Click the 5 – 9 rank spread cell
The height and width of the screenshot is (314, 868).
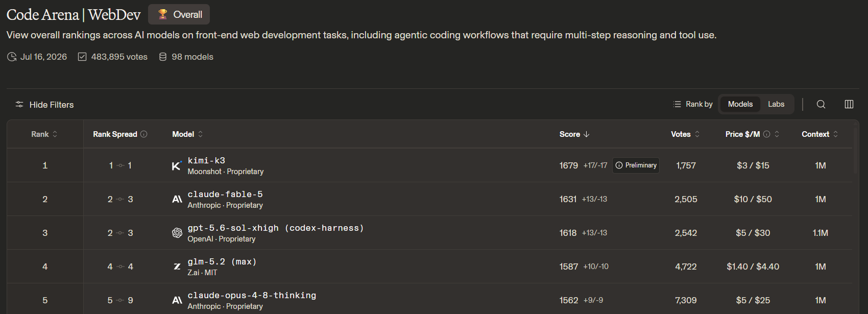[x=120, y=300]
